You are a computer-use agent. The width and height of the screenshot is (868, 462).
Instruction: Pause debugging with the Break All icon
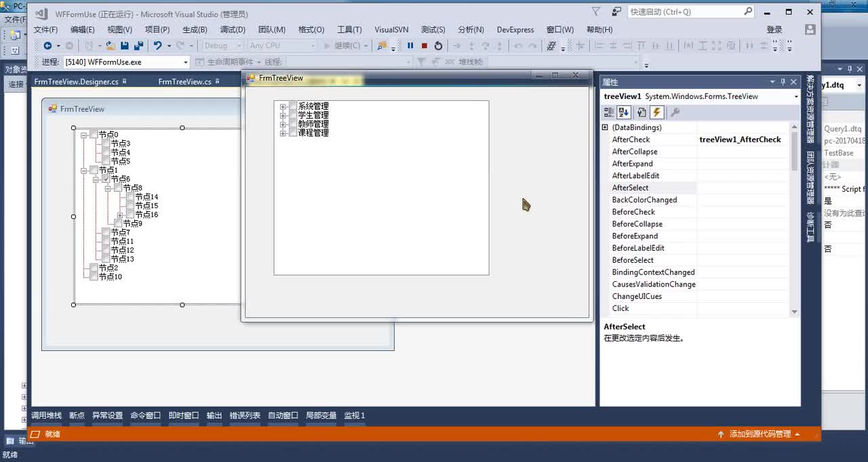tap(410, 45)
